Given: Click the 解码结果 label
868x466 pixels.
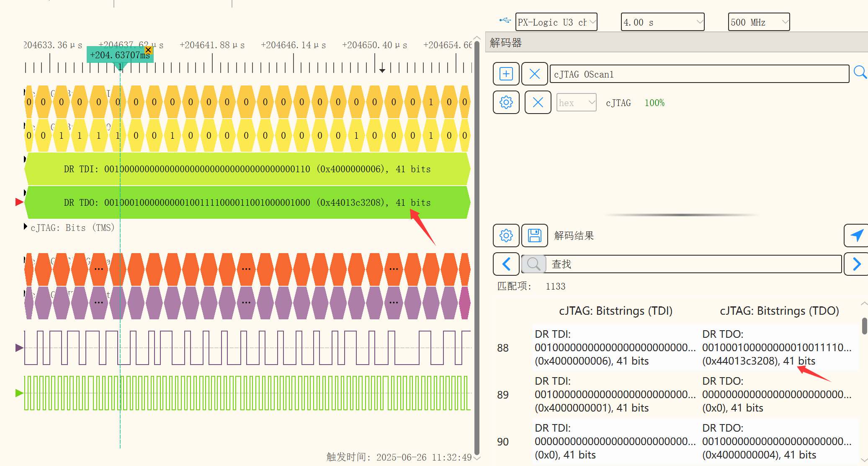Looking at the screenshot, I should (x=574, y=236).
